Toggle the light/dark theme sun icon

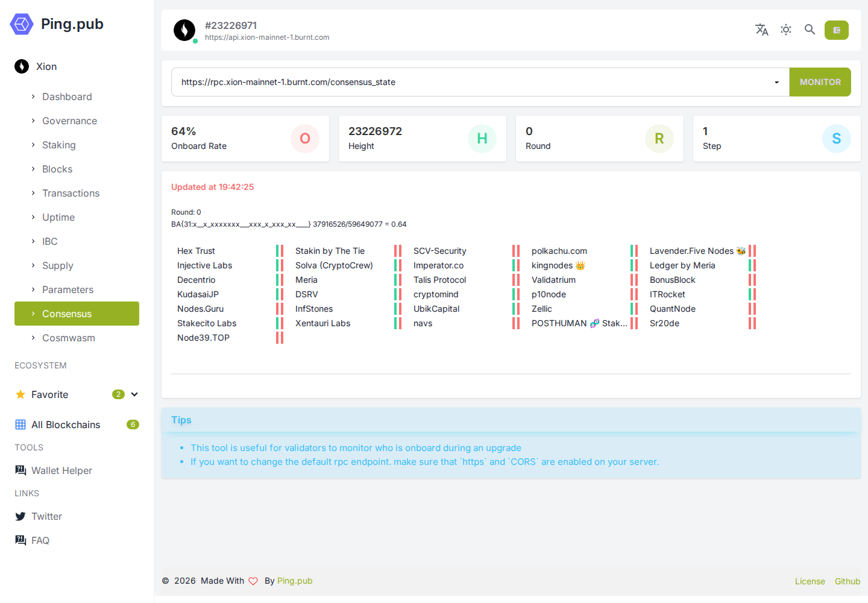[x=786, y=30]
